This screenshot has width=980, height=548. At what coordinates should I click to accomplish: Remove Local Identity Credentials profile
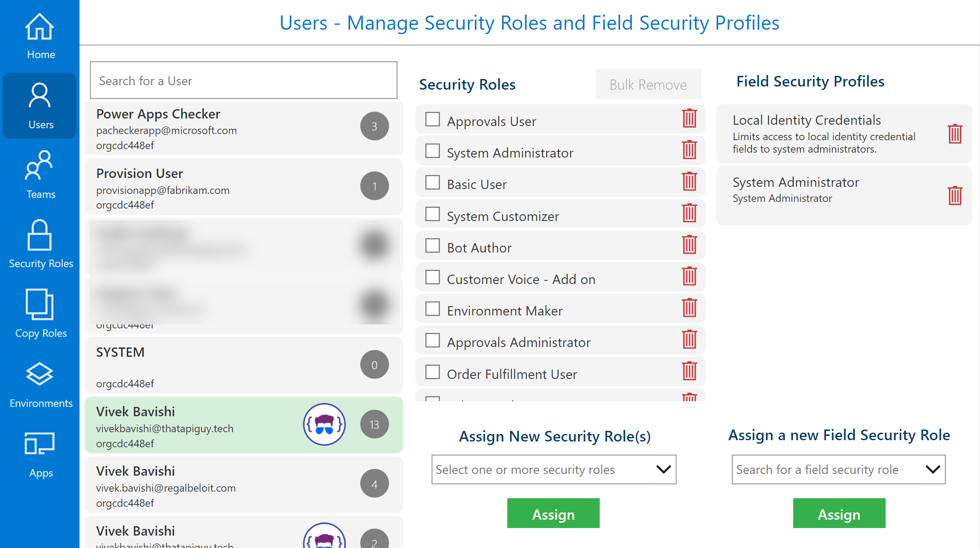pyautogui.click(x=954, y=134)
